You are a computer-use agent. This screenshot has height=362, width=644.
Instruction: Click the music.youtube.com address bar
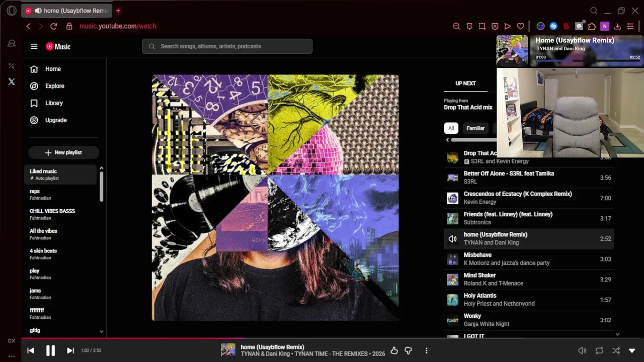118,26
